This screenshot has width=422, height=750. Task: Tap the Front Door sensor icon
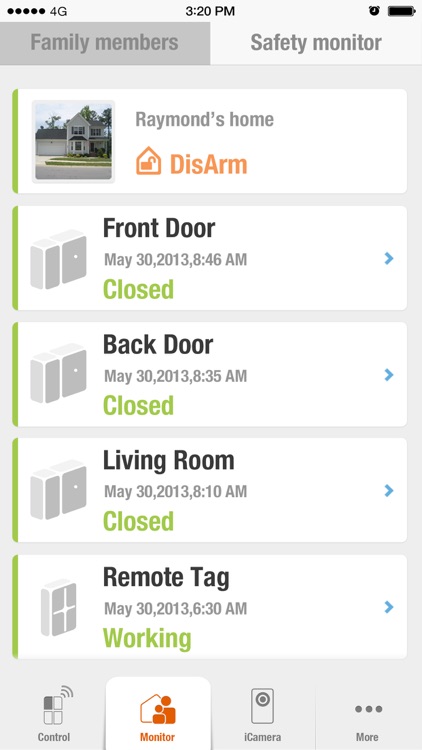click(58, 259)
